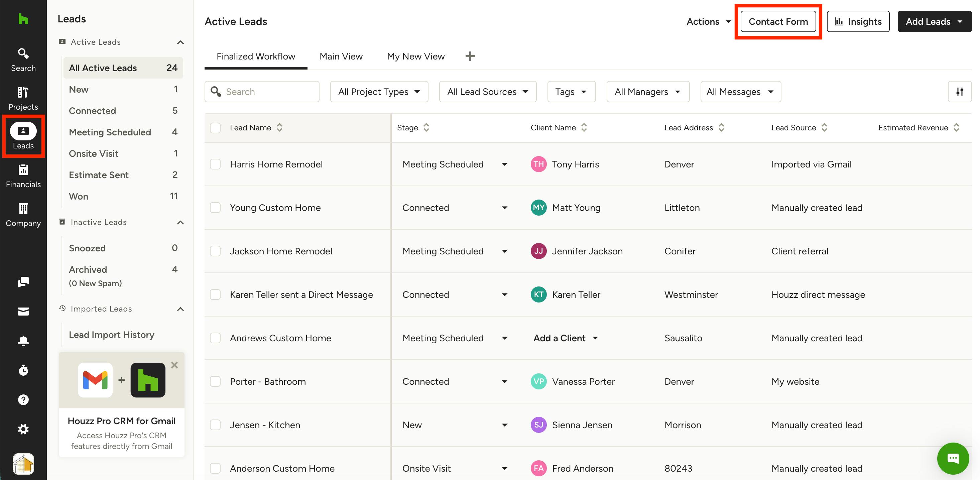Show Snoozed leads list

123,248
